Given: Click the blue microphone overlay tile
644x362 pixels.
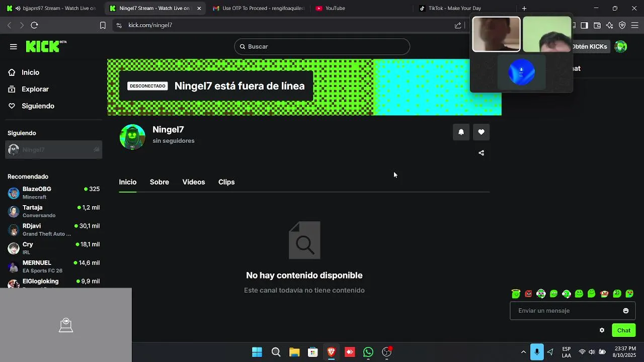Looking at the screenshot, I should coord(521,72).
